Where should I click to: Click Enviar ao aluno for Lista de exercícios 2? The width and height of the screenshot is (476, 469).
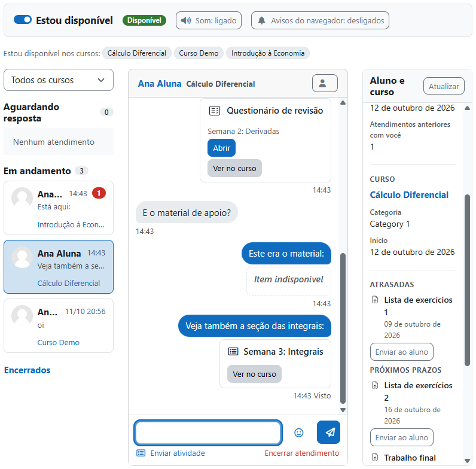(402, 437)
